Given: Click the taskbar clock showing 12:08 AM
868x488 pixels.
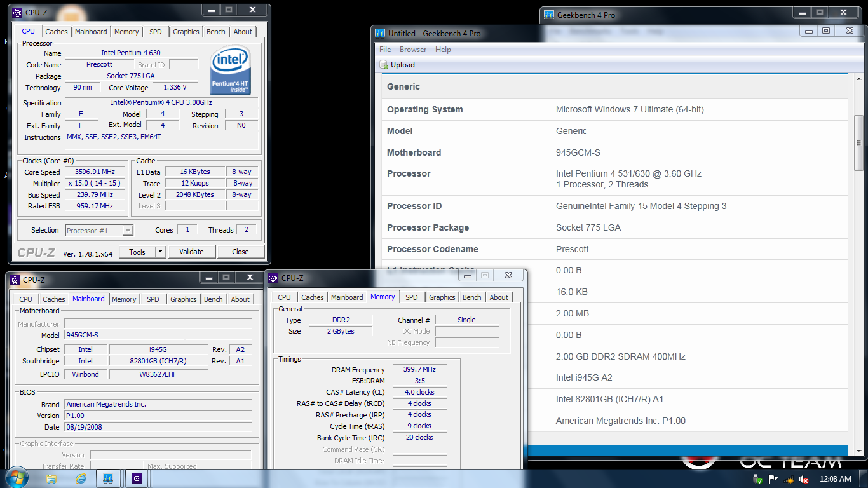Looking at the screenshot, I should point(835,479).
